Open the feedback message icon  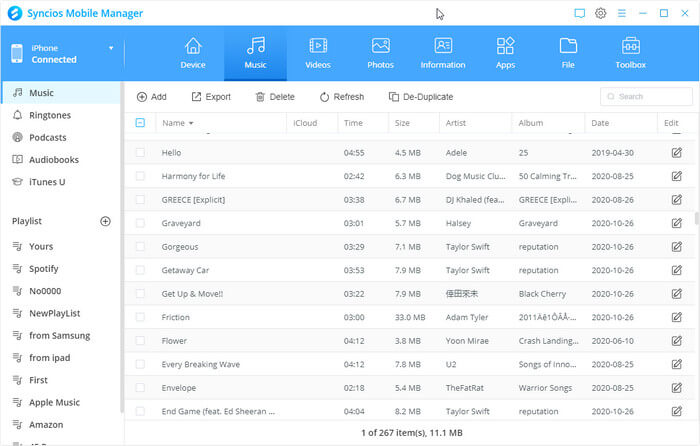579,13
